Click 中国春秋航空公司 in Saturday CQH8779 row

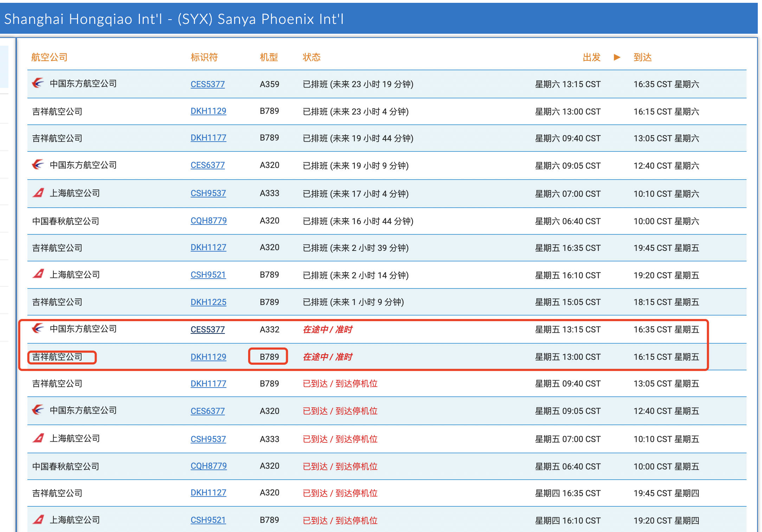click(66, 221)
